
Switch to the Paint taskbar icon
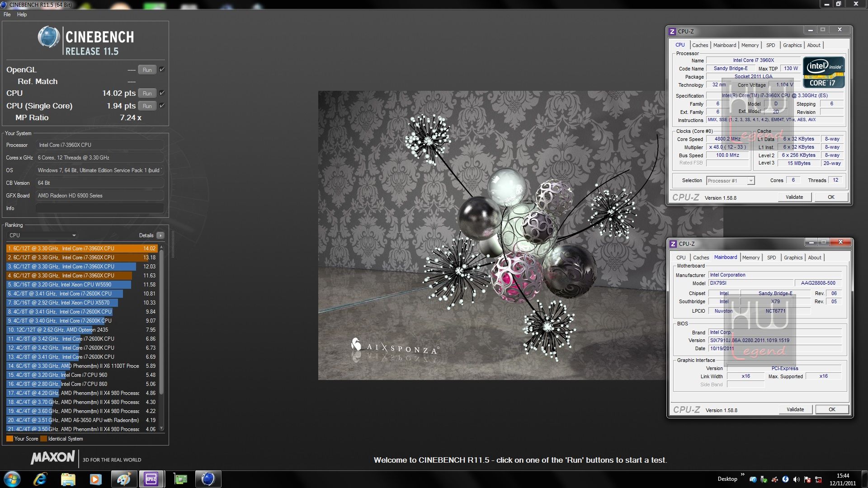pyautogui.click(x=123, y=479)
